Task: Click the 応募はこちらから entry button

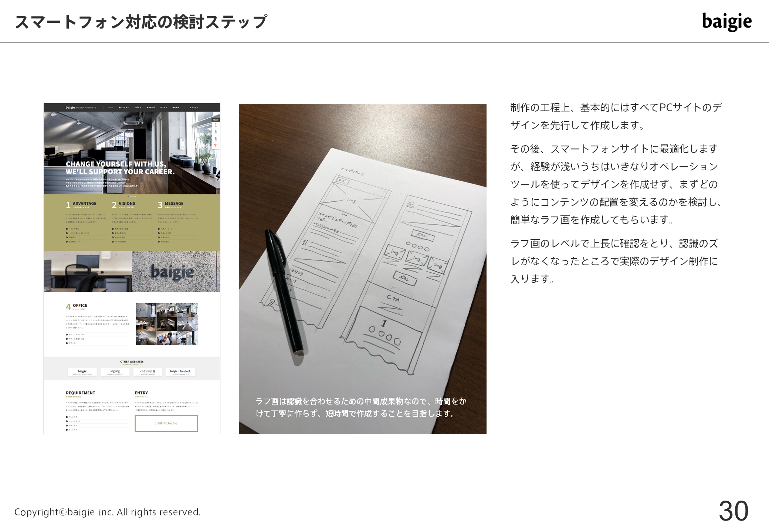Action: (x=166, y=423)
